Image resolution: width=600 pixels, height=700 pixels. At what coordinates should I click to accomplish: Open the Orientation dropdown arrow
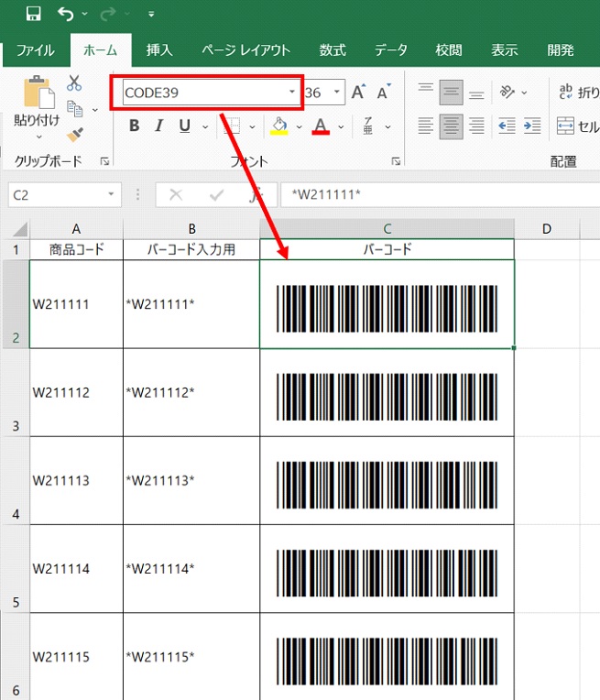click(x=524, y=93)
